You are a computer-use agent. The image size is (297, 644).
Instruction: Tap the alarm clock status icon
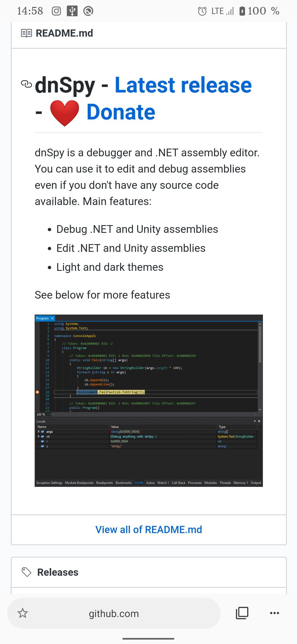[202, 11]
